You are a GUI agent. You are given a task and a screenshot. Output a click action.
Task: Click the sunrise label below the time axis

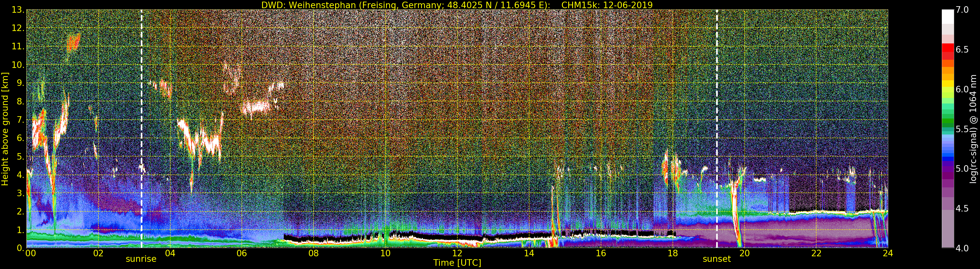click(x=141, y=259)
